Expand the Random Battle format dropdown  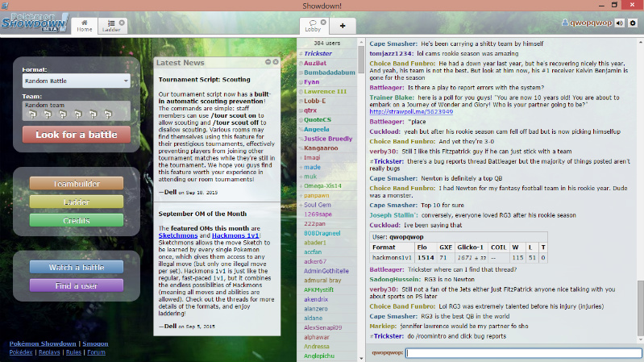[77, 81]
